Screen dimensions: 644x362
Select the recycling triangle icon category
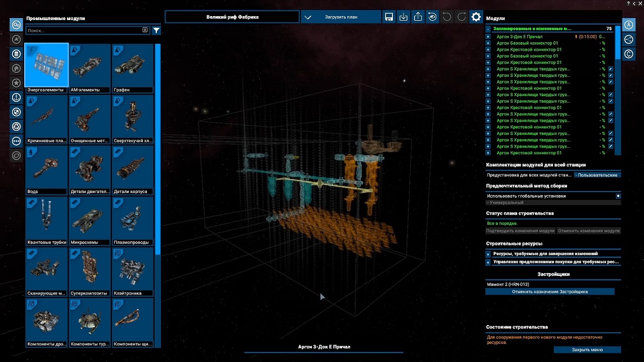click(x=17, y=127)
